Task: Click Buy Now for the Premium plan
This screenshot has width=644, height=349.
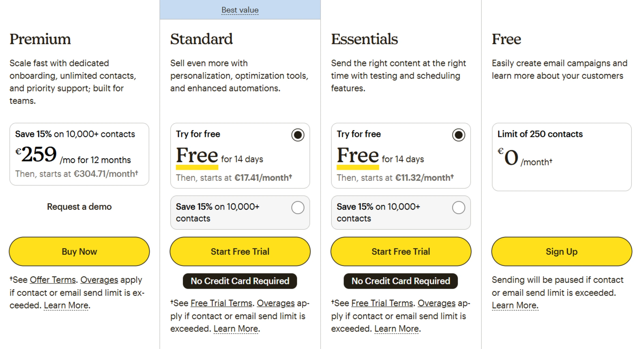Action: tap(79, 252)
